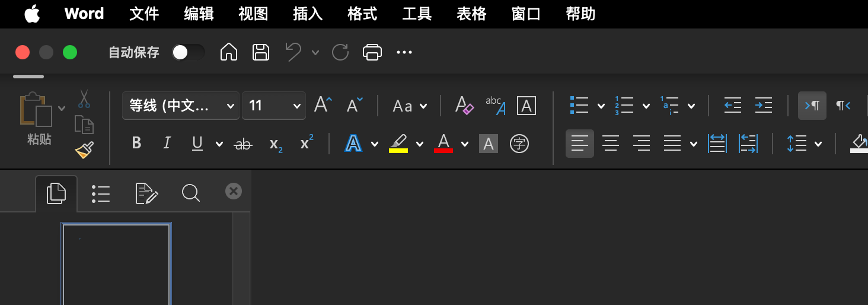Open the more options ellipsis menu
The width and height of the screenshot is (868, 305).
(x=404, y=52)
